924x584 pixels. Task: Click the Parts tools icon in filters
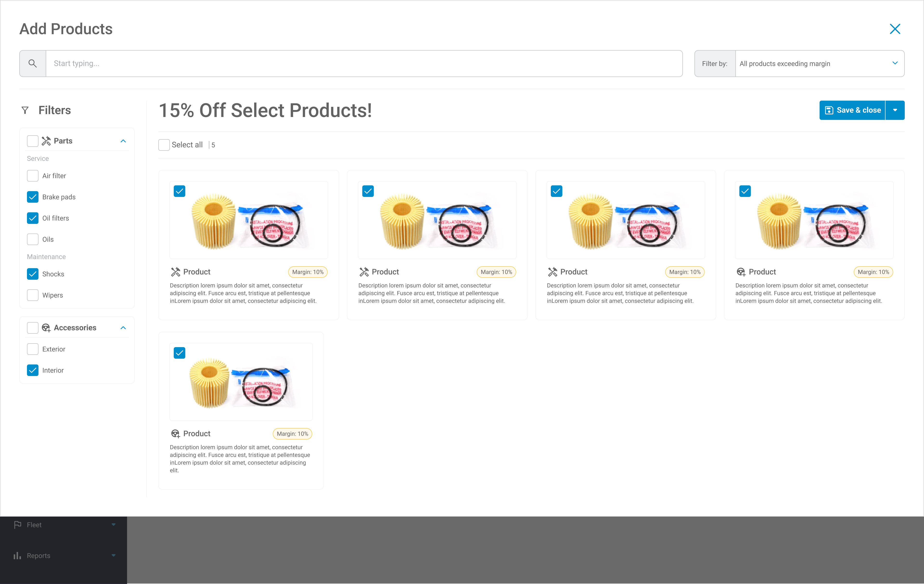[46, 141]
